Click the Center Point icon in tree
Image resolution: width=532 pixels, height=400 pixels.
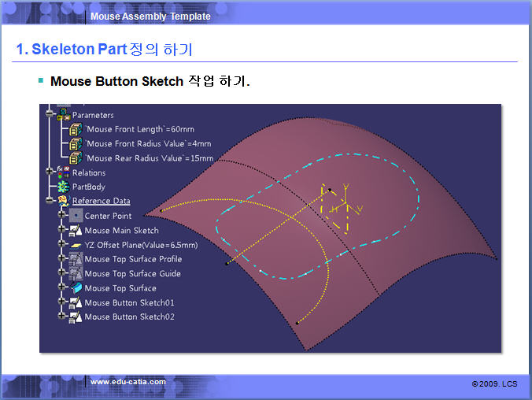[76, 215]
